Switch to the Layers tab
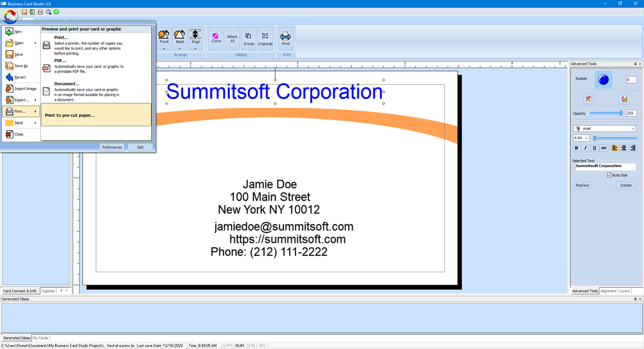The height and width of the screenshot is (349, 644). 624,291
